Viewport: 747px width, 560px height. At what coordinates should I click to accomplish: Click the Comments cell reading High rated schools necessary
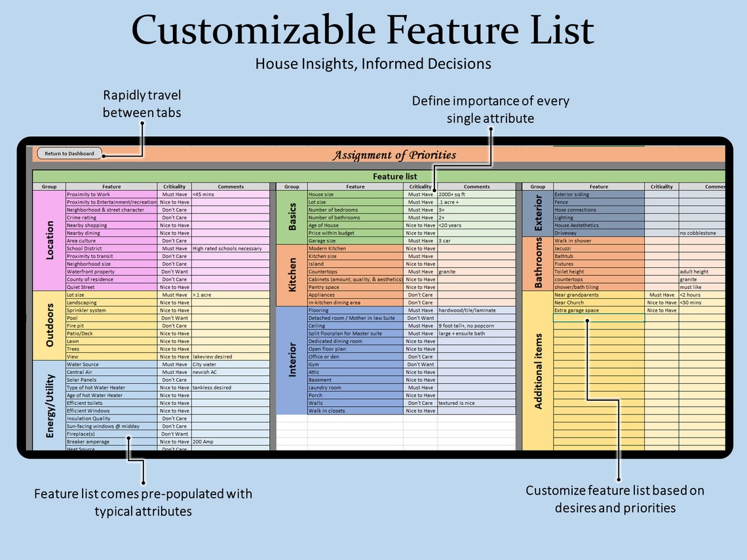pyautogui.click(x=231, y=248)
